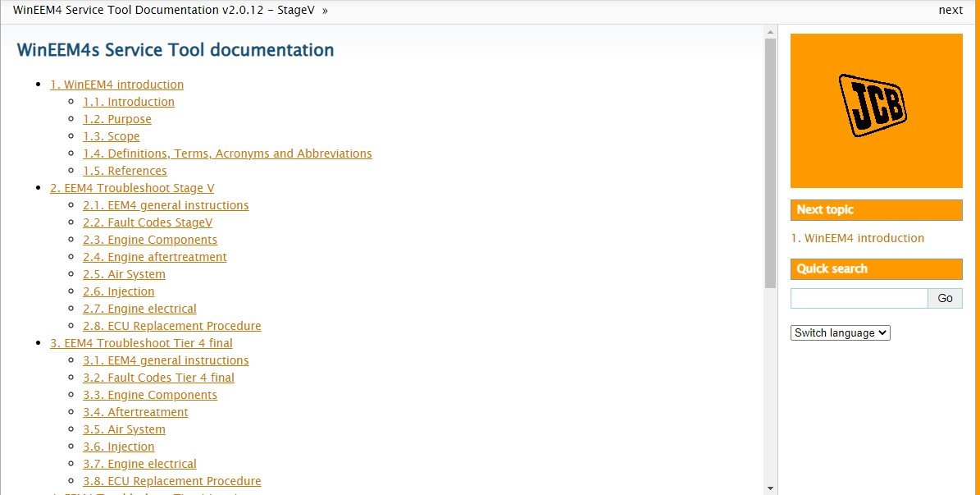Click the JCB logo image
The width and height of the screenshot is (980, 495).
click(876, 110)
